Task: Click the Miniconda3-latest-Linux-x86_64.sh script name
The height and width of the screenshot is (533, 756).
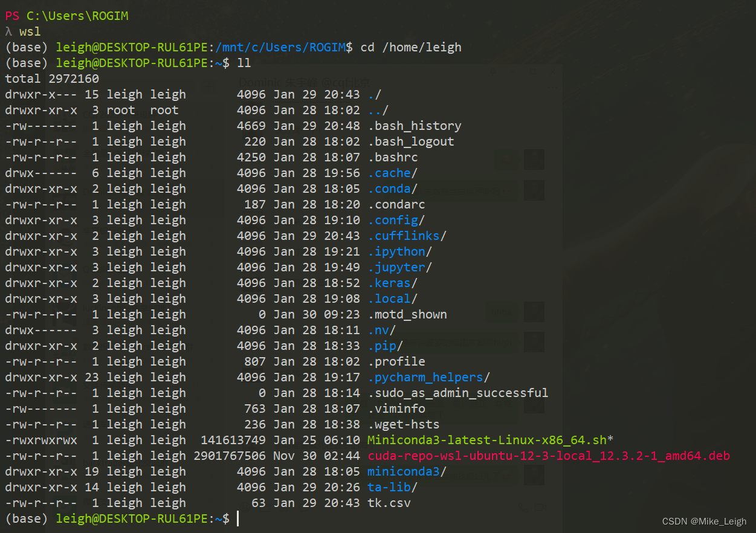Action: pos(486,439)
